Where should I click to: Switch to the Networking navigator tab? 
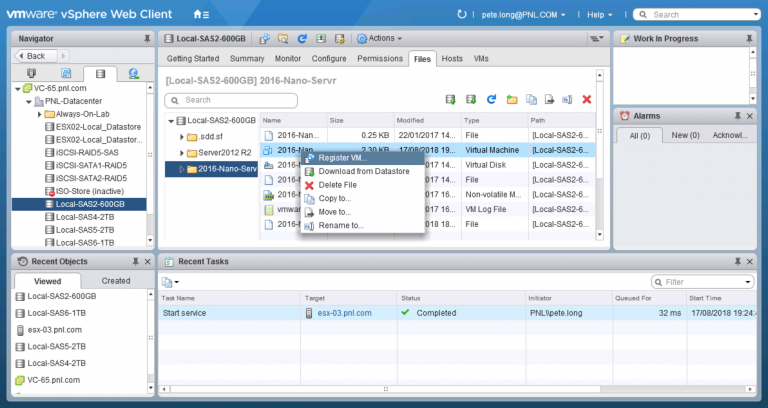coord(133,73)
